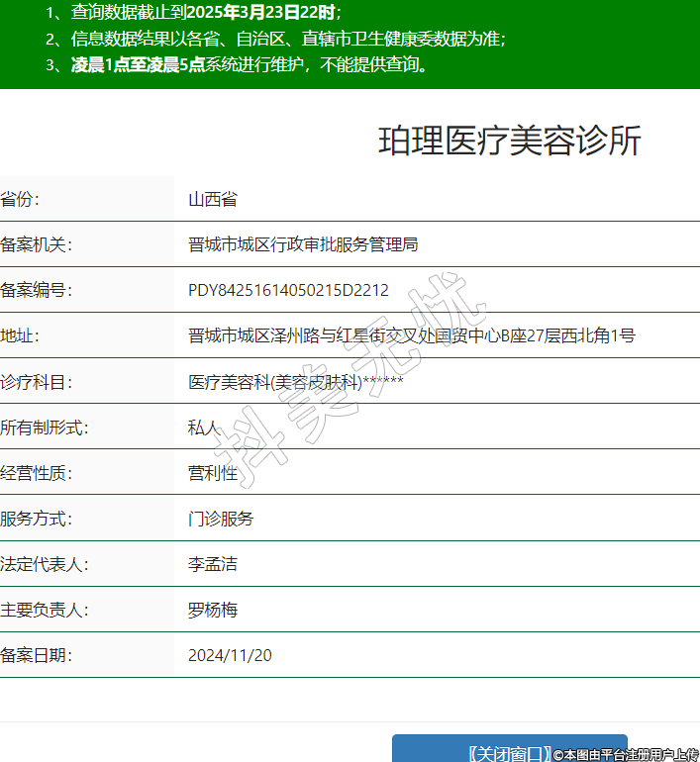Click the 法定代表人 field label
This screenshot has height=762, width=700.
45,564
